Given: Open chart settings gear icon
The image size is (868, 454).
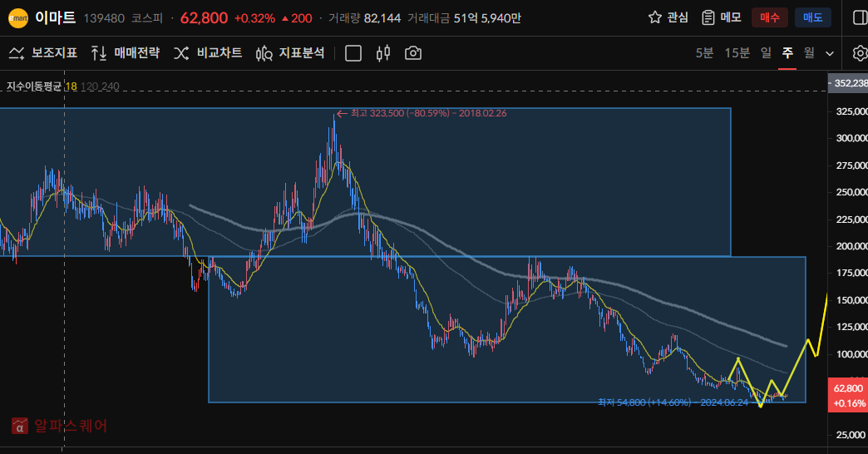Looking at the screenshot, I should point(861,53).
